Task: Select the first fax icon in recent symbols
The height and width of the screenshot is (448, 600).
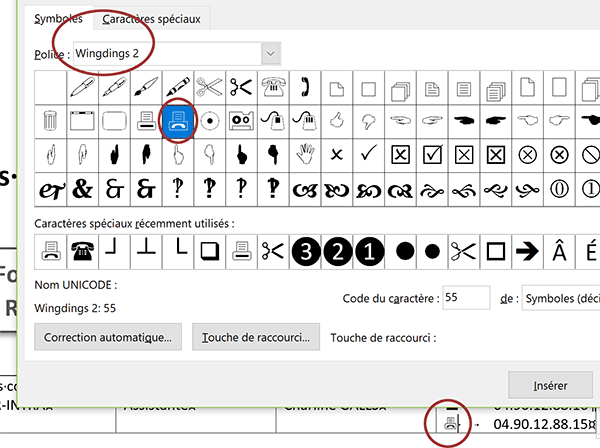Action: tap(51, 252)
